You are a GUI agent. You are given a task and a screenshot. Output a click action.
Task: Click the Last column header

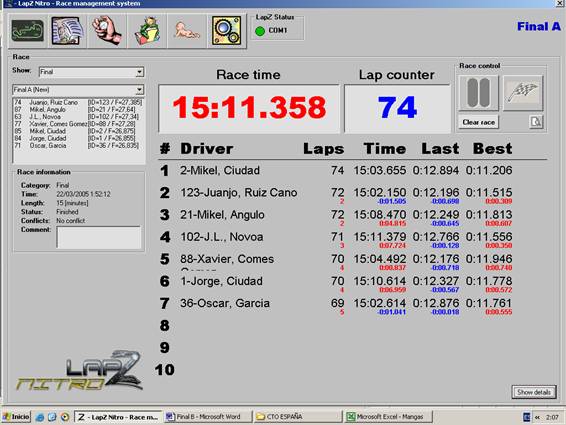440,149
